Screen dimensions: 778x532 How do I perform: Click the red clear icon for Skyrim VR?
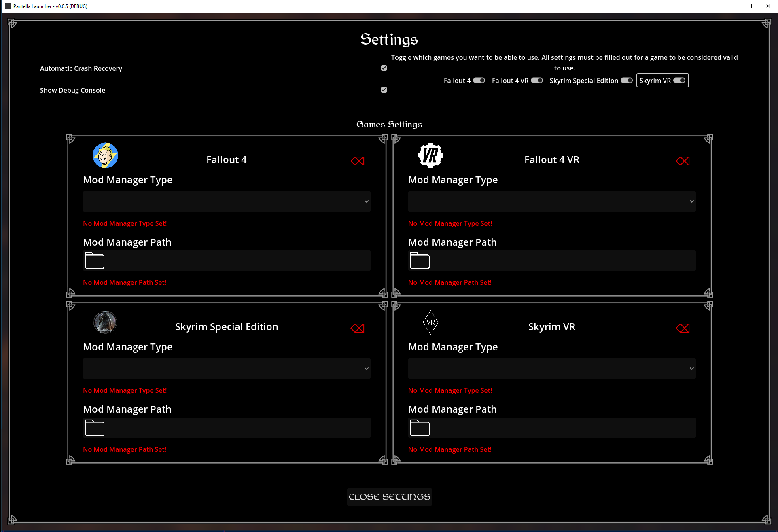683,328
